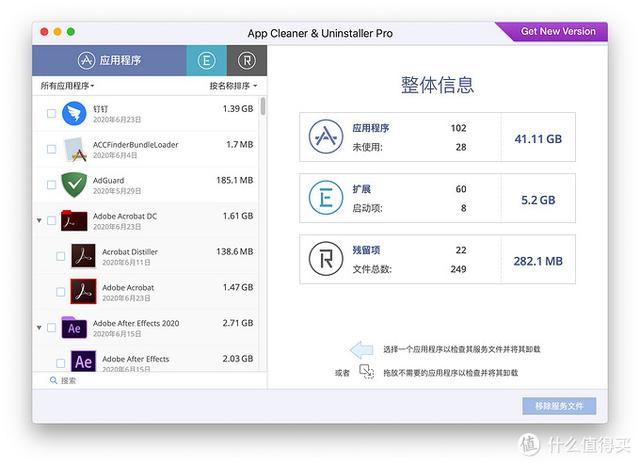
Task: Click the 41.11 GB applications size
Action: point(538,139)
